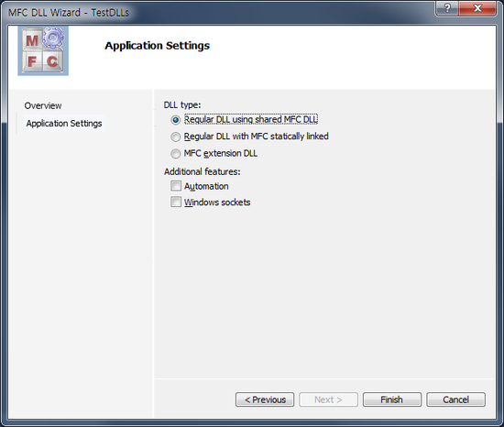Click the 'Windows sockets' label text

click(x=217, y=203)
